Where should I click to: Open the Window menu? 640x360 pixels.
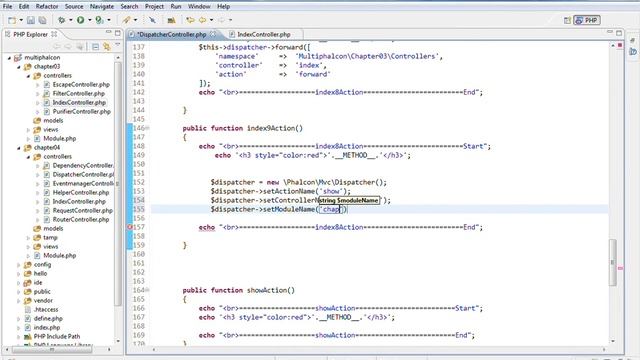coord(199,7)
